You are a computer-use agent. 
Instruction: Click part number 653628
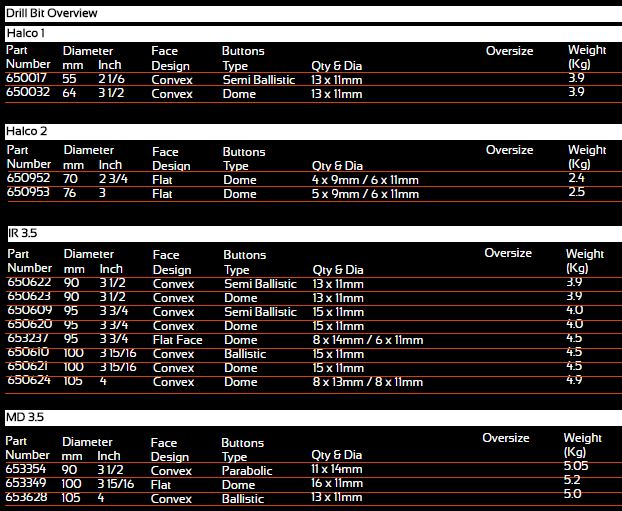(28, 498)
